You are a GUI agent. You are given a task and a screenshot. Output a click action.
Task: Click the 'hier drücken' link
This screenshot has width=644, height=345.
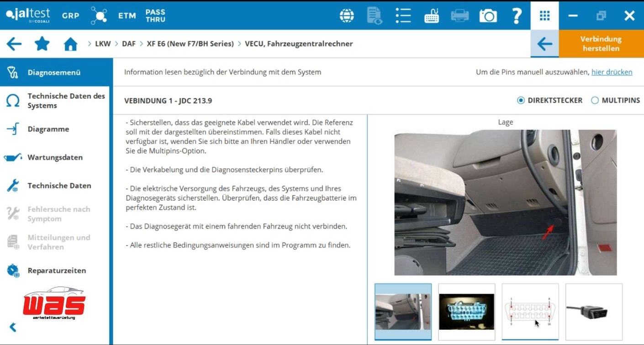click(612, 72)
